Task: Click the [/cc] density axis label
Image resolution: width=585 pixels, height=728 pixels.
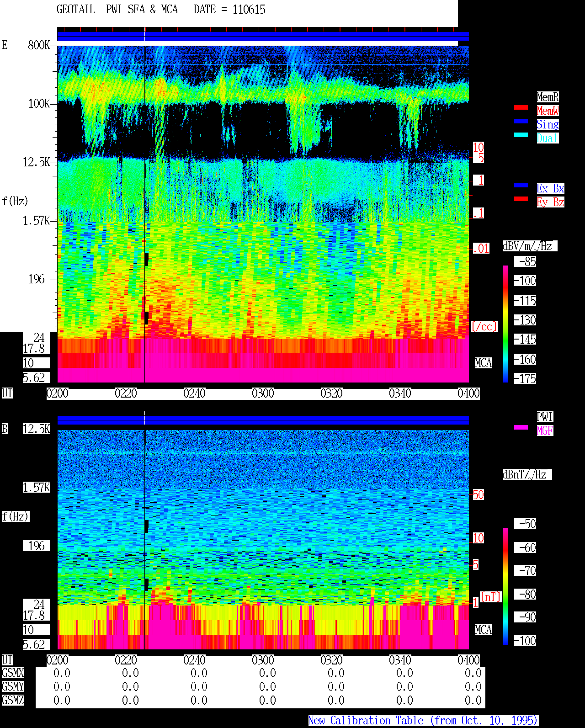Action: coord(484,326)
